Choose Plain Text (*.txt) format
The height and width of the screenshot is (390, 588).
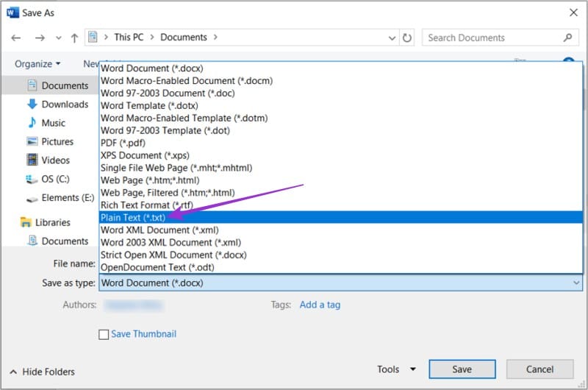tap(133, 217)
